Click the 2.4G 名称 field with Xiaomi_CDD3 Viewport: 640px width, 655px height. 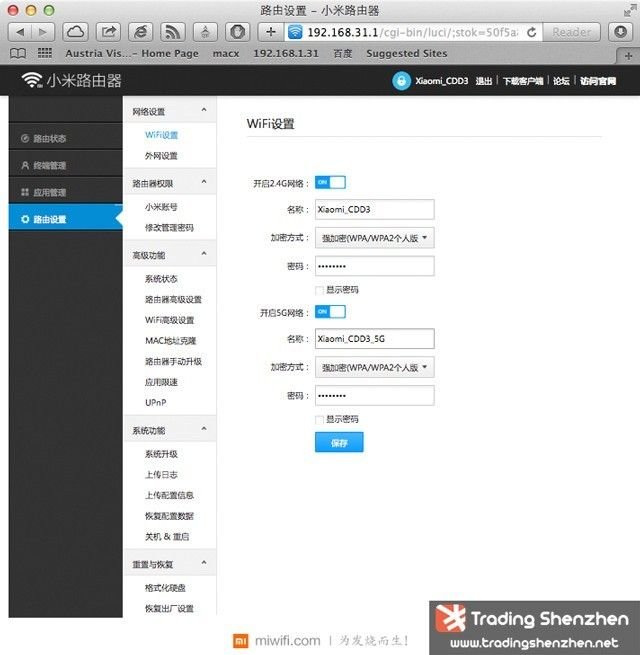pos(374,209)
